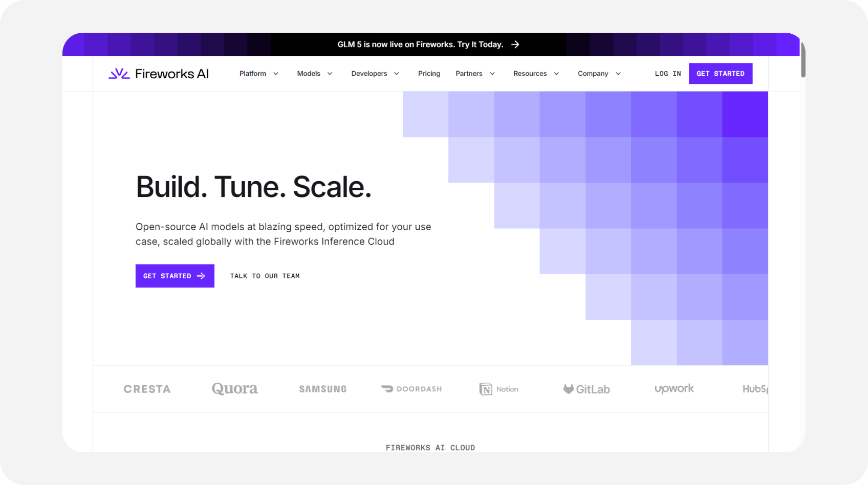Click the DoorDash logo

point(411,389)
